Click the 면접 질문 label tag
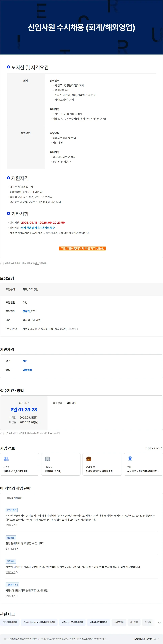Viewport: 163px width, 644px height. tap(11, 538)
